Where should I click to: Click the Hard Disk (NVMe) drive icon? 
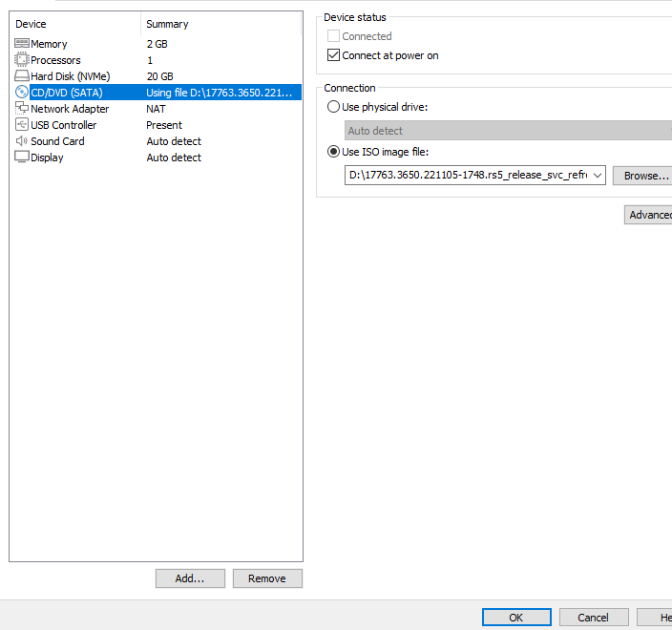tap(22, 75)
